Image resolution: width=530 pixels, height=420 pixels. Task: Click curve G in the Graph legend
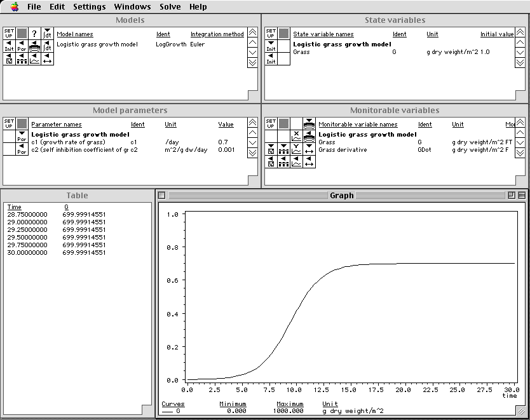pos(171,411)
